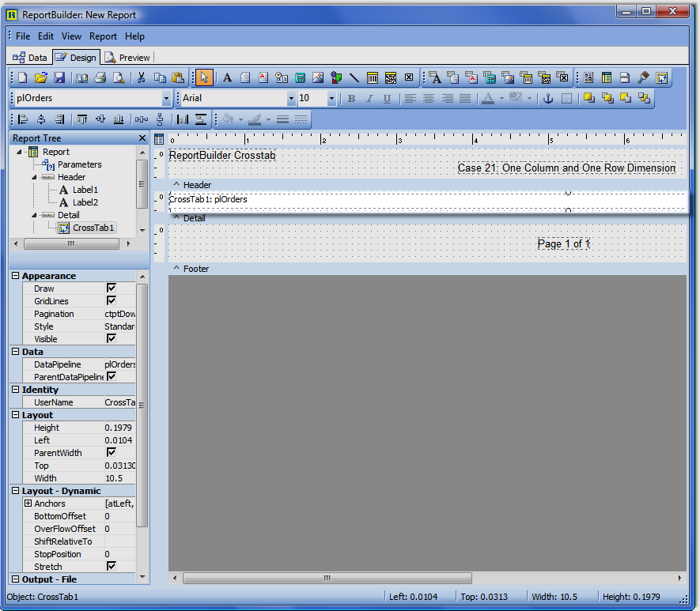Click the Font Color swatch icon
The image size is (700, 611).
[488, 98]
